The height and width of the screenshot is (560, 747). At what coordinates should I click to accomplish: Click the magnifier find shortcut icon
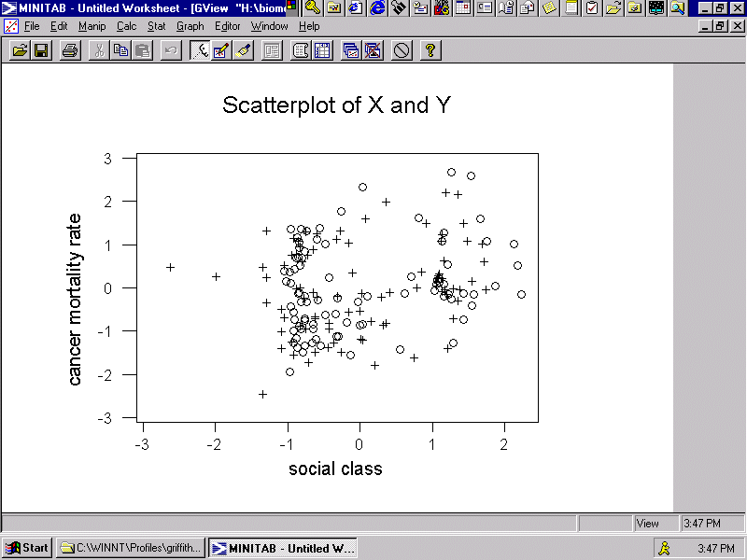coord(678,7)
